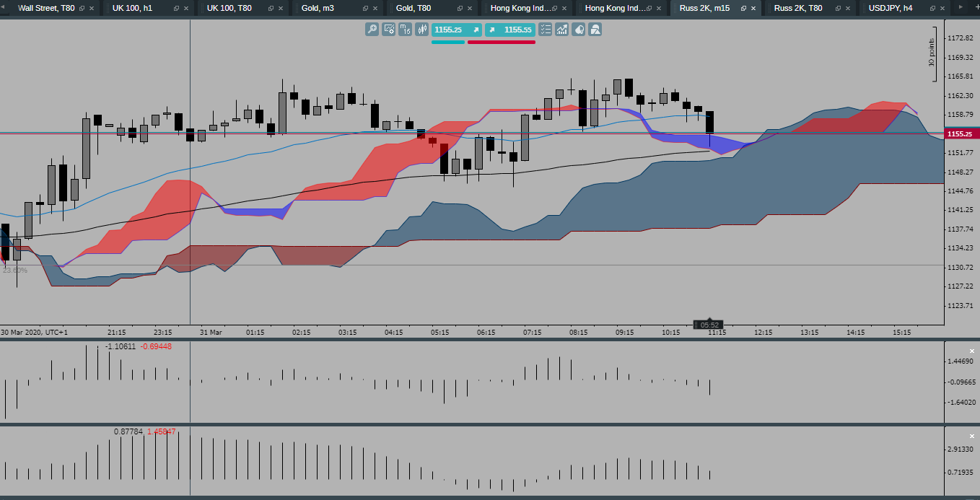Detach the USDJPY, h4 chart window
The height and width of the screenshot is (500, 980).
point(932,9)
